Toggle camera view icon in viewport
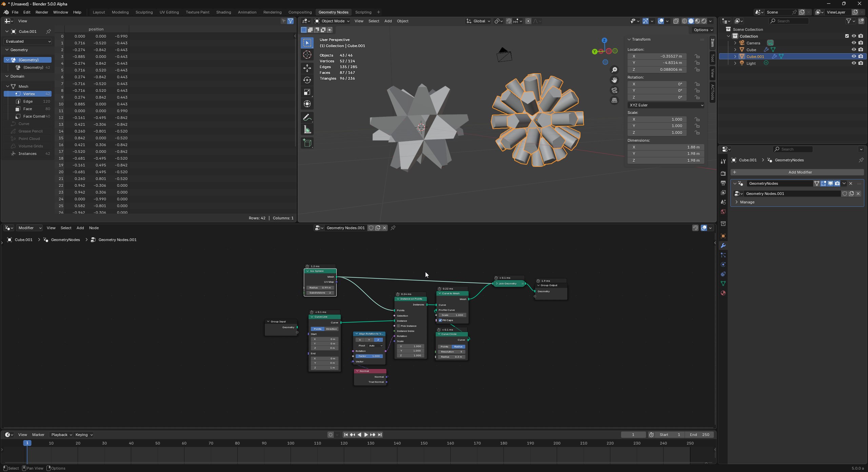 pos(614,90)
